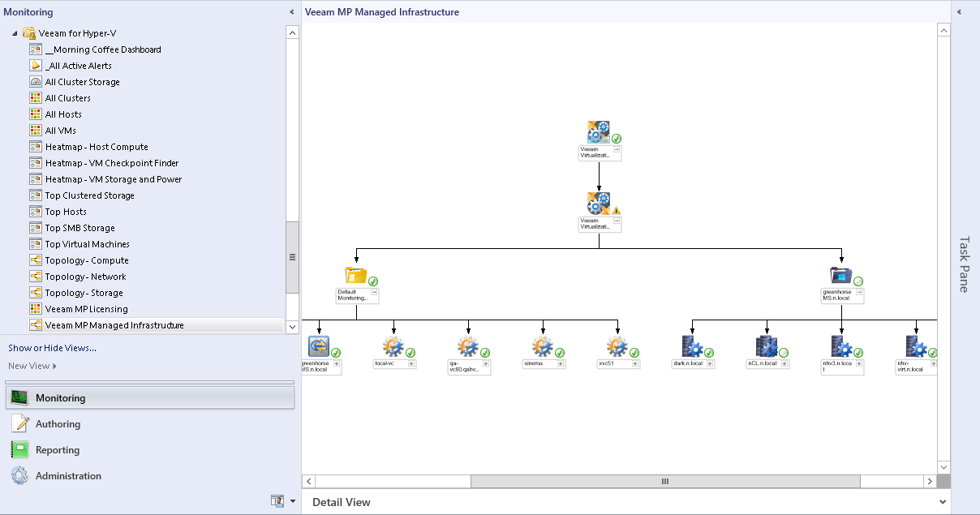This screenshot has width=980, height=515.
Task: Open Heatmap - Host Compute view
Action: 97,147
